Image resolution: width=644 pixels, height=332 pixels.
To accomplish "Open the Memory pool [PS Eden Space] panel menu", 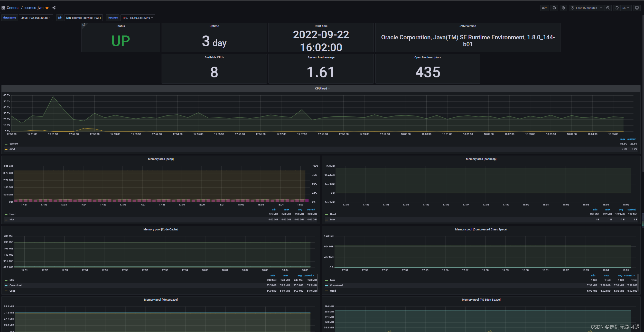I will tap(481, 300).
